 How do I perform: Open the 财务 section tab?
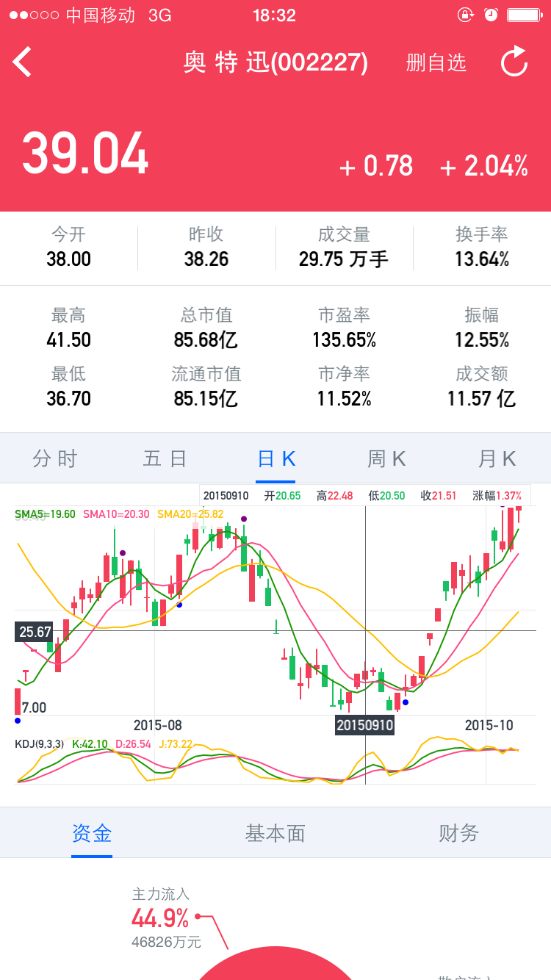pos(459,833)
